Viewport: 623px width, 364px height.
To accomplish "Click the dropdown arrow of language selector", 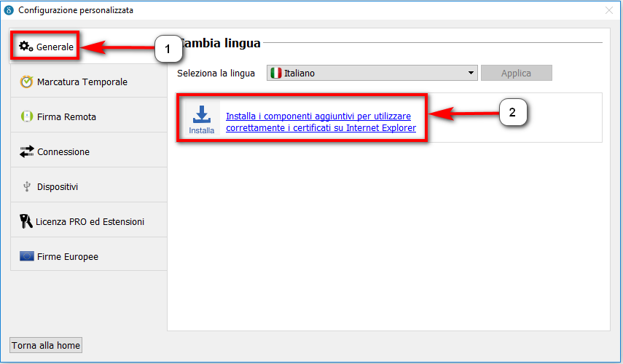I will pyautogui.click(x=471, y=73).
